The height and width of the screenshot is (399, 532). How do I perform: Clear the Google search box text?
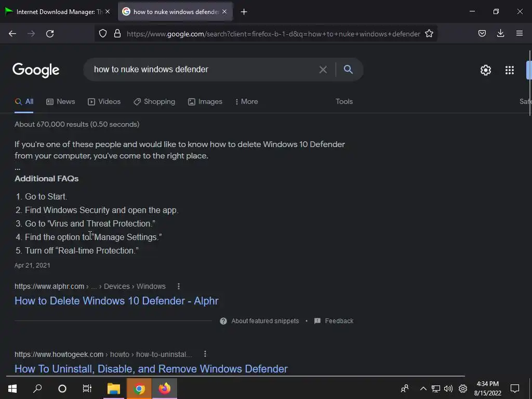pos(323,70)
